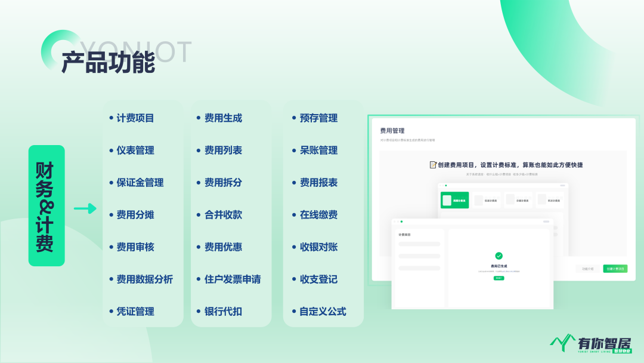Click small green button under 费用已生成

[x=499, y=278]
